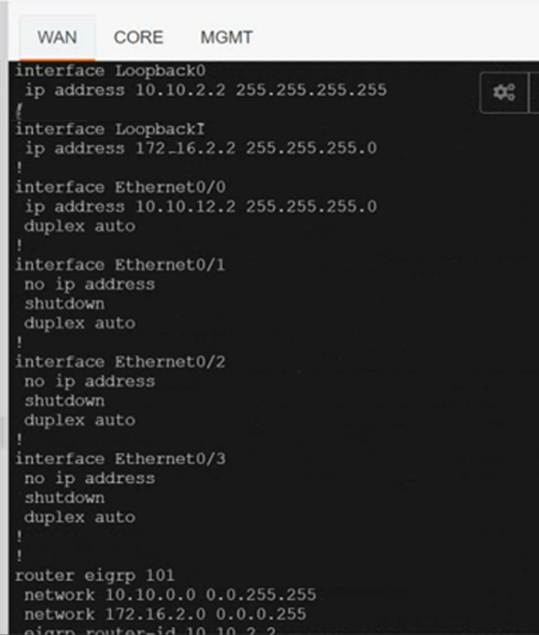Click the button right of the gear

[x=535, y=92]
